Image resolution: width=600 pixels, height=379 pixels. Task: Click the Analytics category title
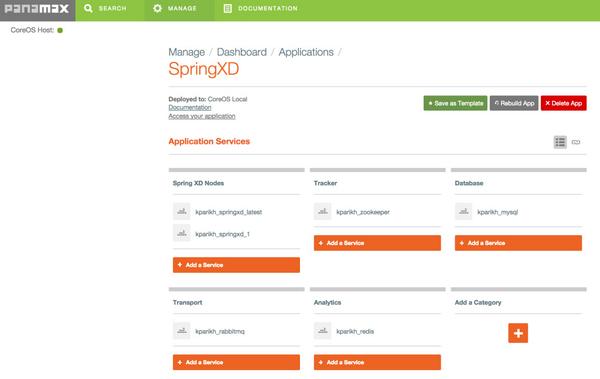point(327,302)
